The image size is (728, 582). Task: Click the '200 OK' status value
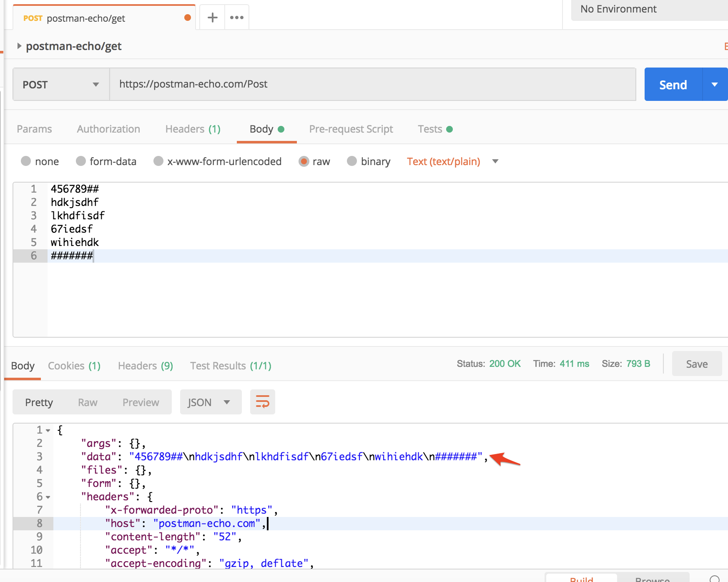tap(505, 364)
